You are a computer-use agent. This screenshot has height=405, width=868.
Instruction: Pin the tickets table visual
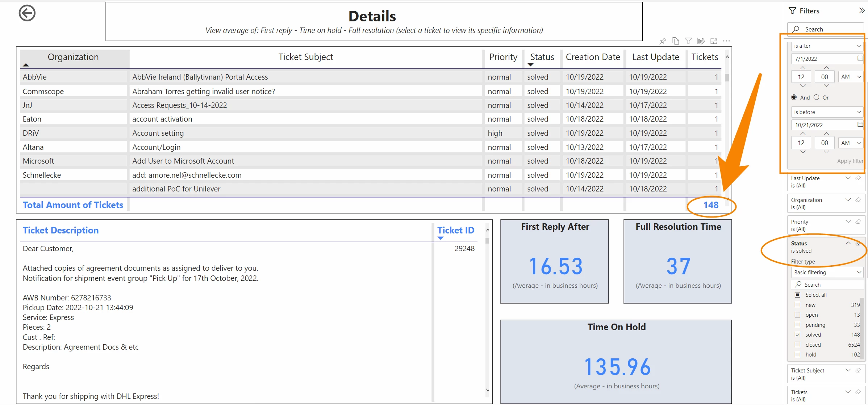click(x=663, y=41)
